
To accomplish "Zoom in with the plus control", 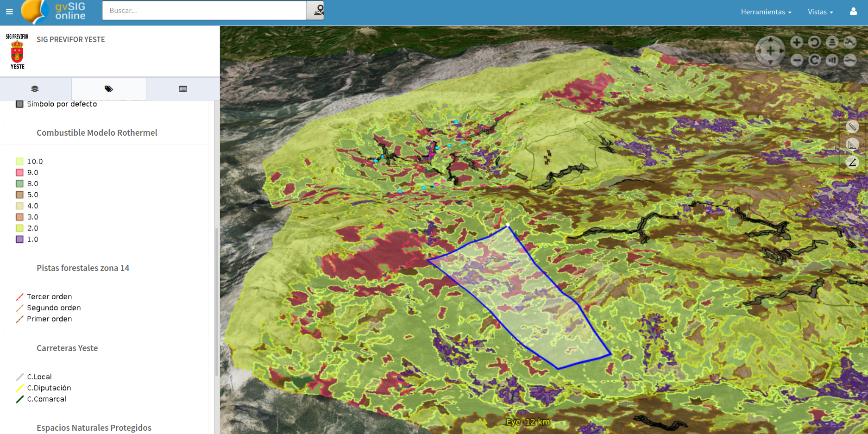I will coord(797,42).
